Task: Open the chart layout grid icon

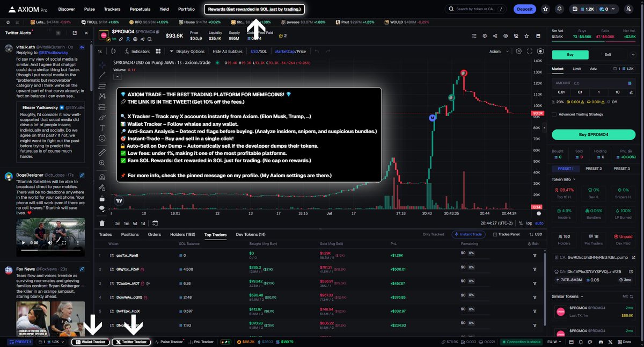Action: point(158,52)
